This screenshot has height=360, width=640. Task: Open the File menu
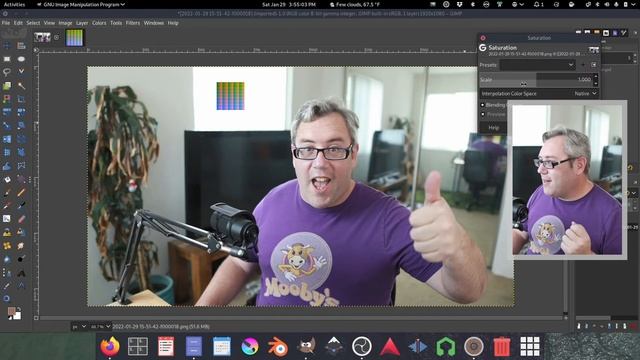coord(6,23)
